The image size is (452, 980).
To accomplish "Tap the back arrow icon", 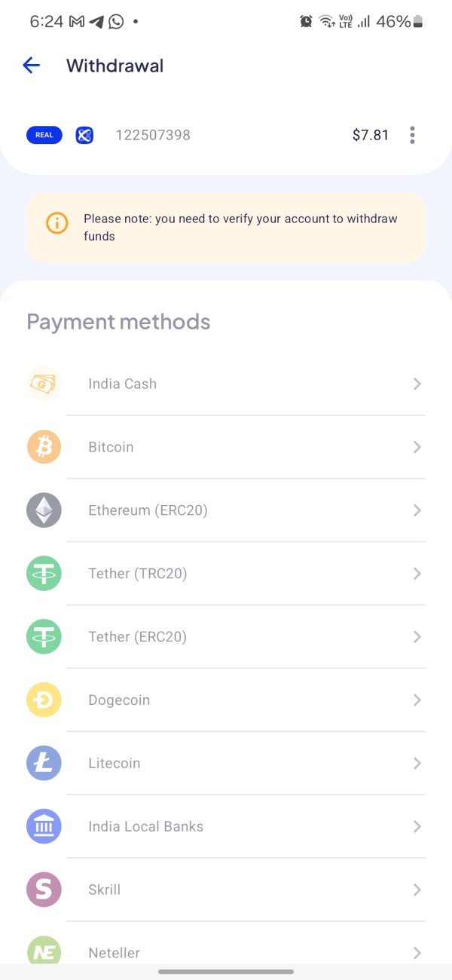I will (31, 66).
